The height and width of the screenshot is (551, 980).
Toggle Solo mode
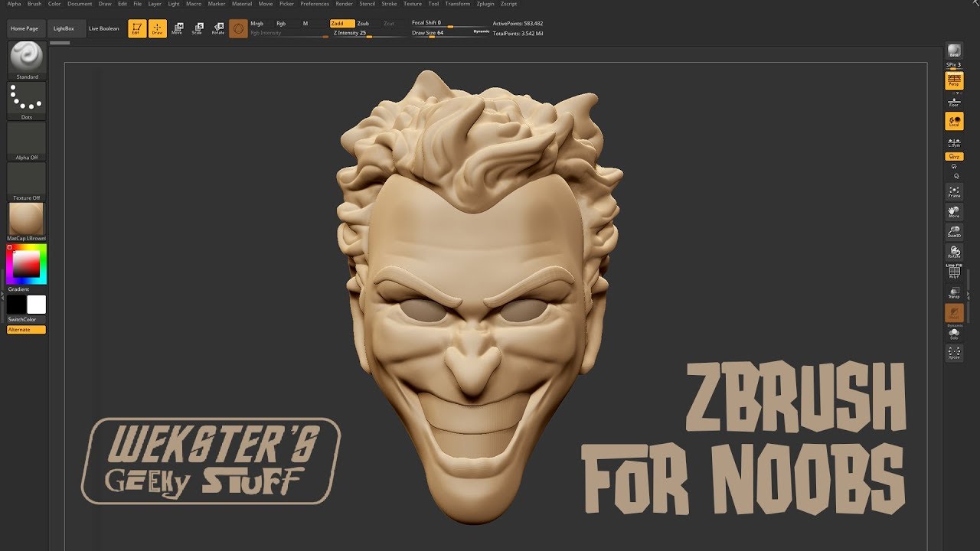click(954, 334)
